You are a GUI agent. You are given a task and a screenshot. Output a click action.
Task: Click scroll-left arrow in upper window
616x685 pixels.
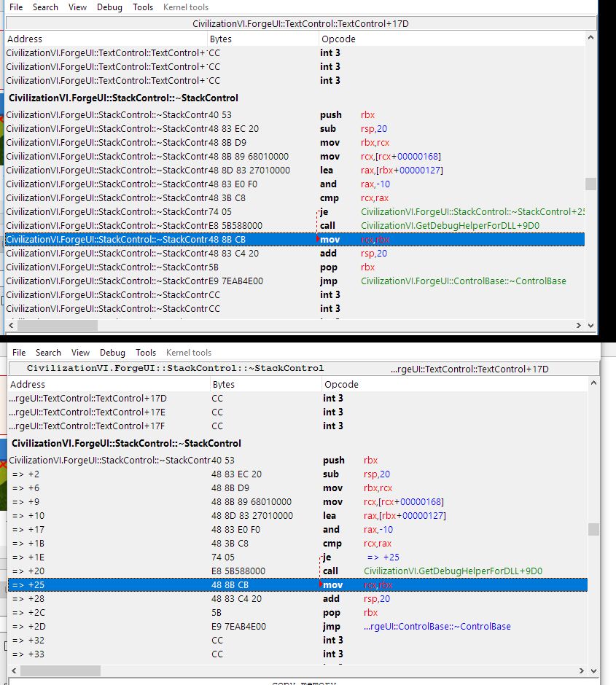[12, 325]
